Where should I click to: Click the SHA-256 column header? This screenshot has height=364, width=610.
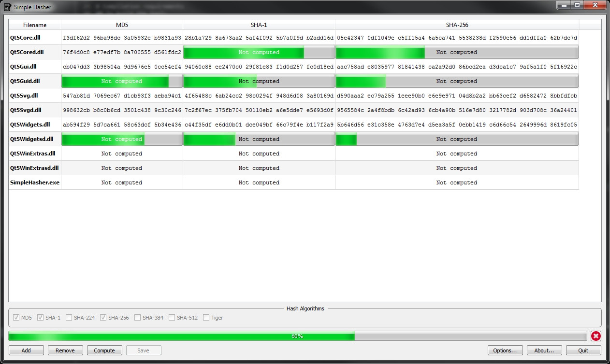tap(457, 25)
